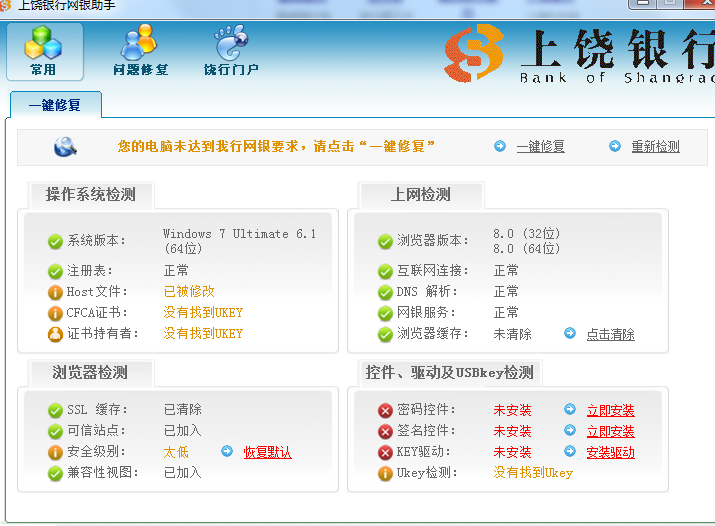This screenshot has width=715, height=526.
Task: Click the red X beside 签名控件
Action: pyautogui.click(x=385, y=431)
